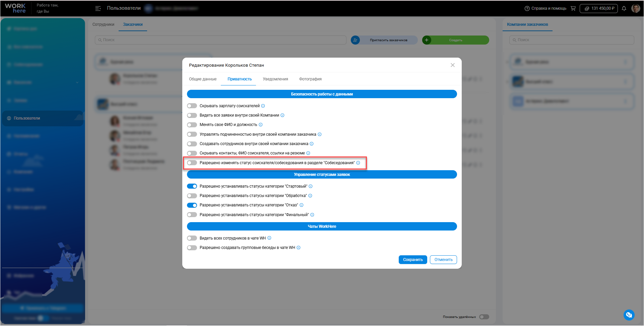
Task: Click info icon for 'Менять свое ФИО'
Action: pos(261,125)
